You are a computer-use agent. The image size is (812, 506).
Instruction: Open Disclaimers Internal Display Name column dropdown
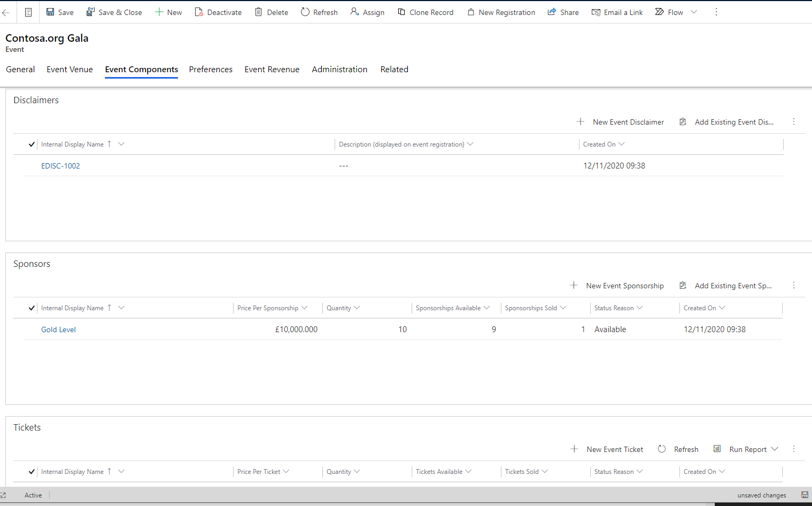(121, 144)
